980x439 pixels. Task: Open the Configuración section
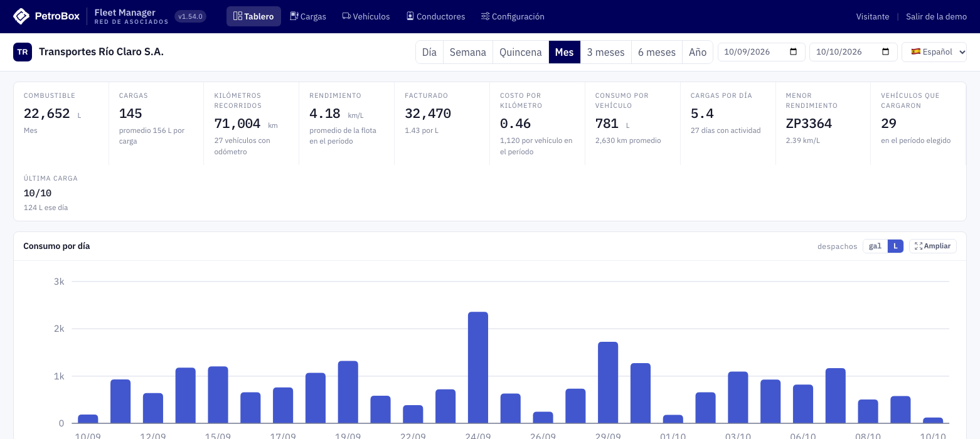click(x=513, y=16)
